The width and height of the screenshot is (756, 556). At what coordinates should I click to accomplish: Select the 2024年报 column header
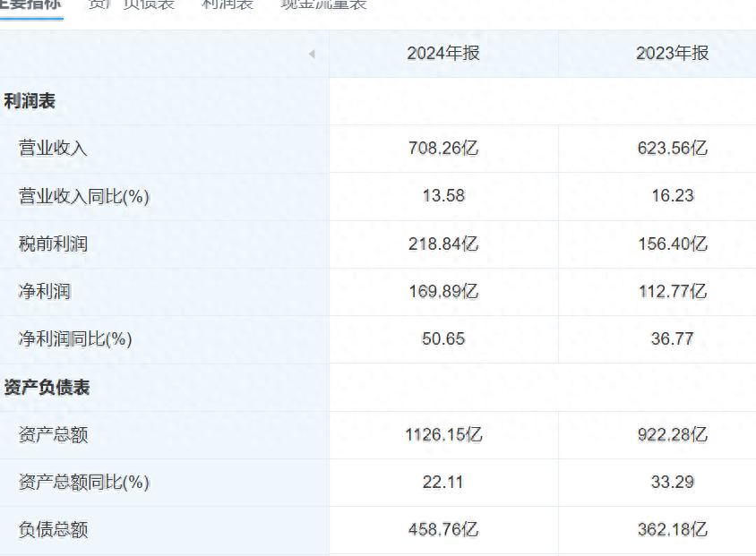point(443,53)
